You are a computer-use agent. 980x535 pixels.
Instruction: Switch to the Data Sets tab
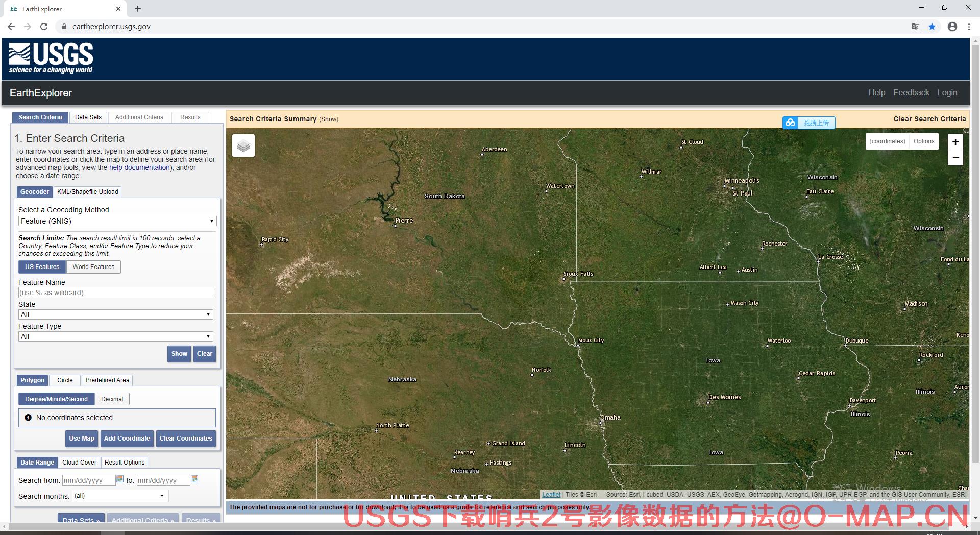(x=88, y=117)
